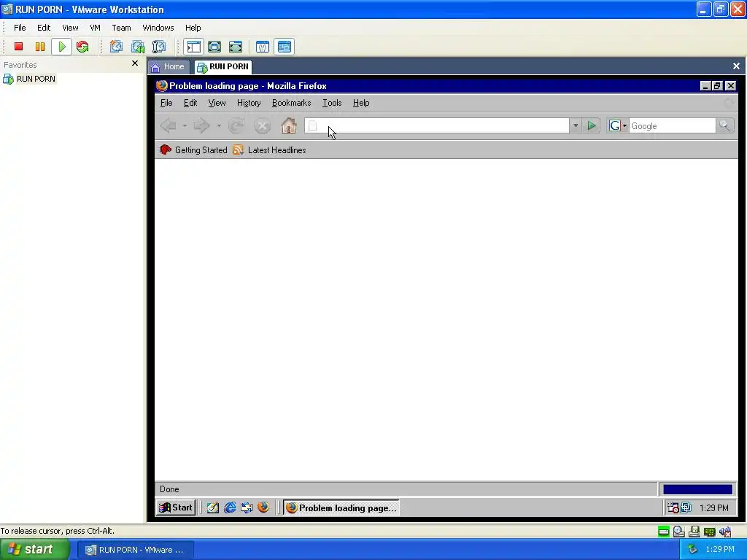Click the VMware Tools guest tray icon

coord(686,508)
